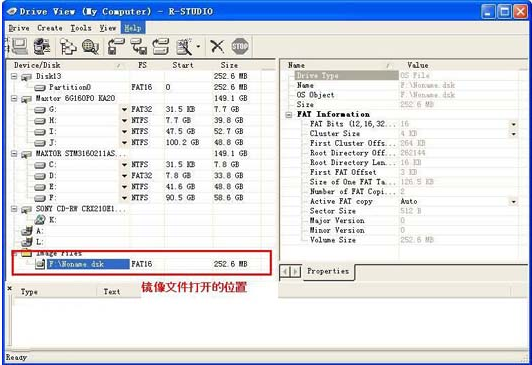
Task: Click the Name column header in properties
Action: (338, 65)
